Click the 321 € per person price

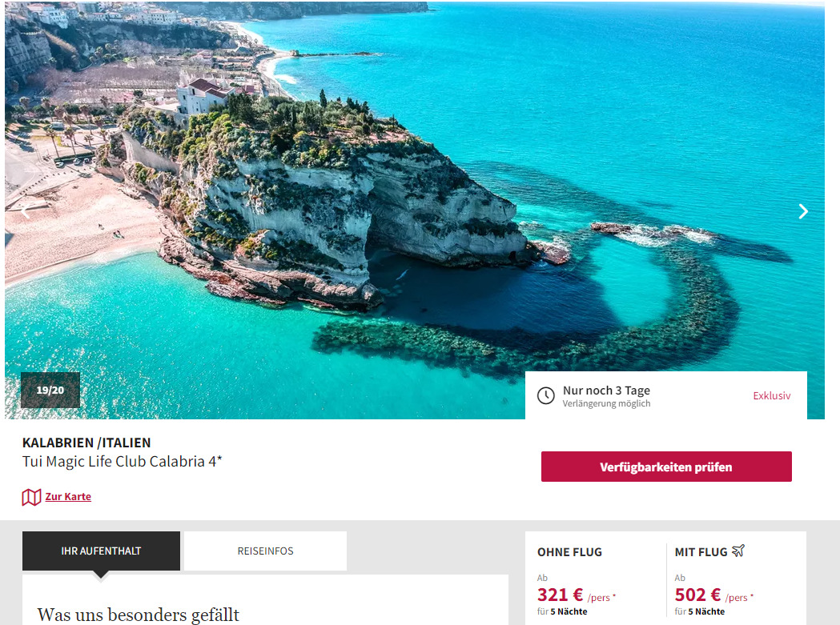[577, 595]
